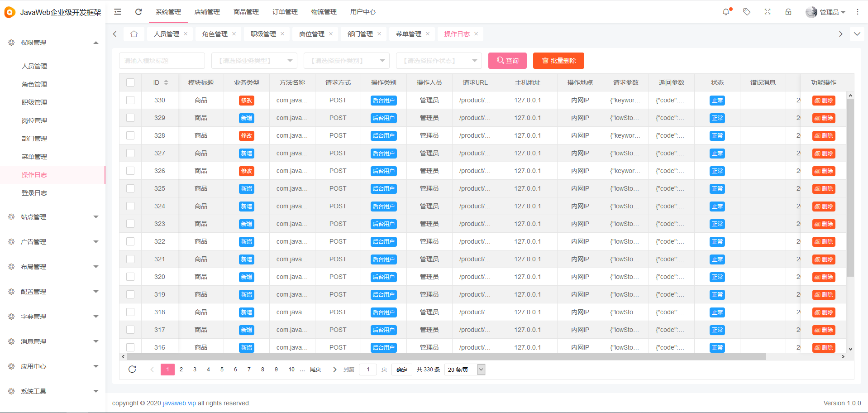Check the select-all checkbox in table header
Screen dimensions: 868x413
click(130, 82)
